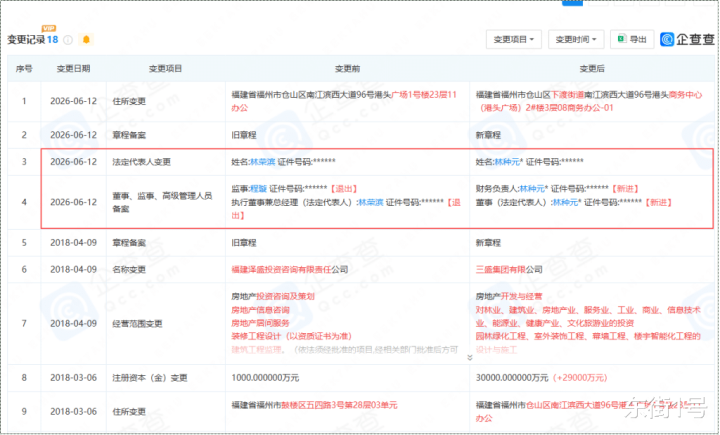
Task: Click 新章程 in row 5
Action: pyautogui.click(x=488, y=243)
